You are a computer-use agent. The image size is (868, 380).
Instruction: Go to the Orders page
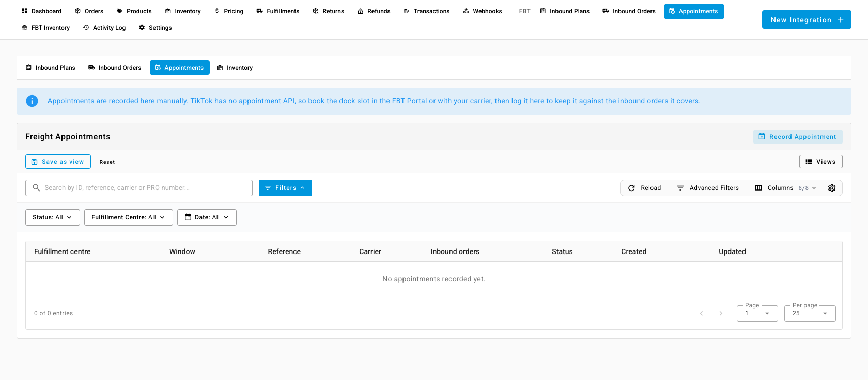click(89, 11)
